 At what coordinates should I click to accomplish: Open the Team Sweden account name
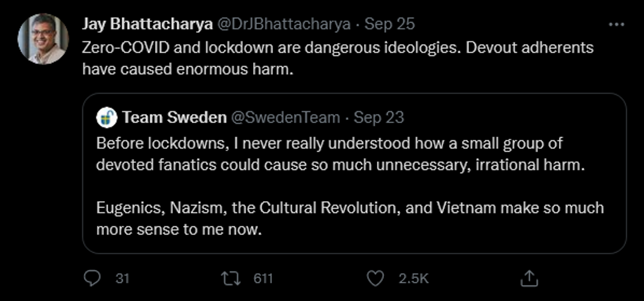174,118
